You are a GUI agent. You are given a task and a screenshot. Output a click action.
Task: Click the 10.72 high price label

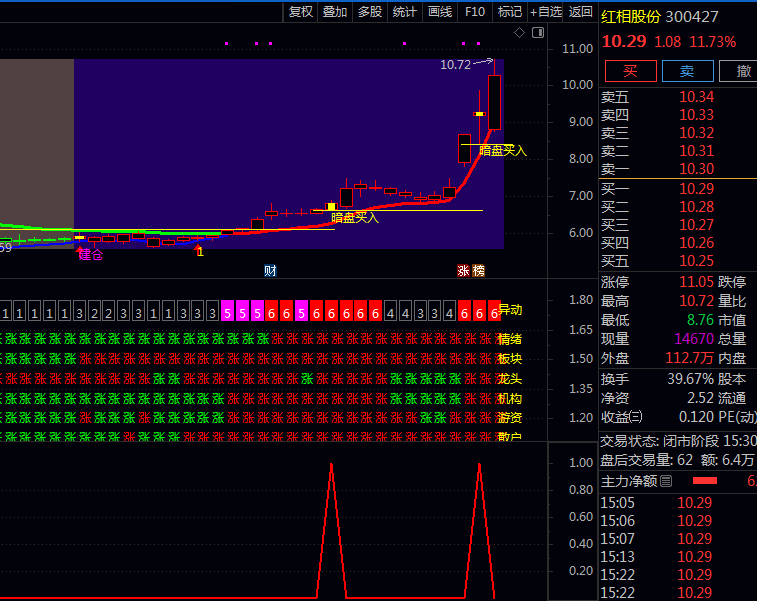(455, 65)
